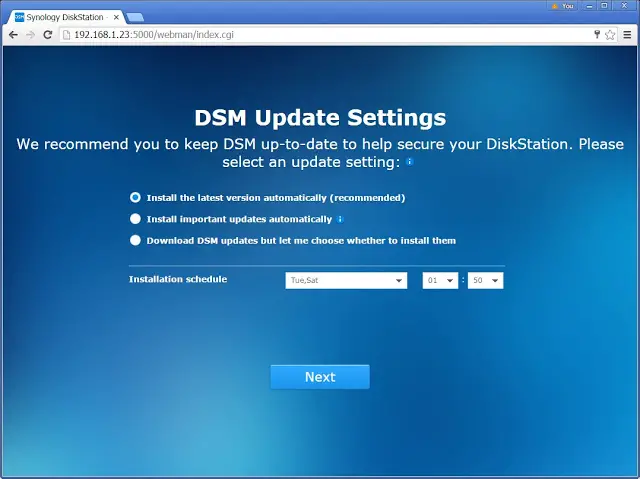This screenshot has height=479, width=640.
Task: Click the Next button
Action: [320, 377]
